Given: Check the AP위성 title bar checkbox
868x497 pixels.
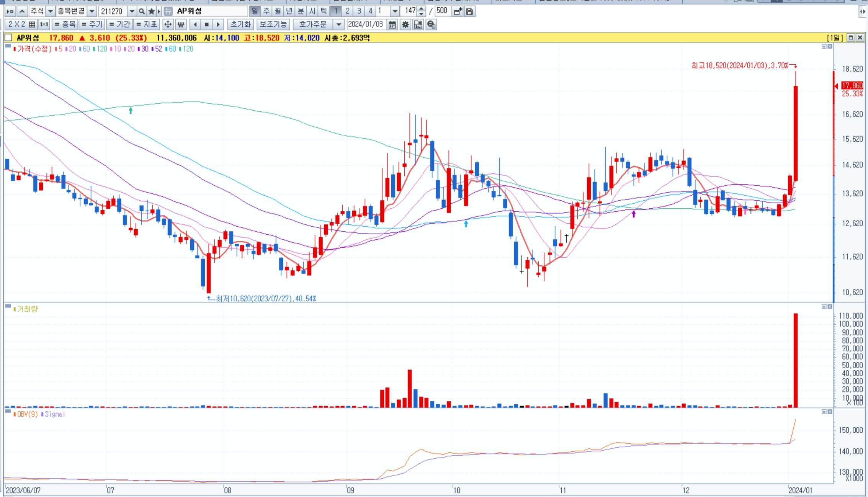Looking at the screenshot, I should click(8, 38).
